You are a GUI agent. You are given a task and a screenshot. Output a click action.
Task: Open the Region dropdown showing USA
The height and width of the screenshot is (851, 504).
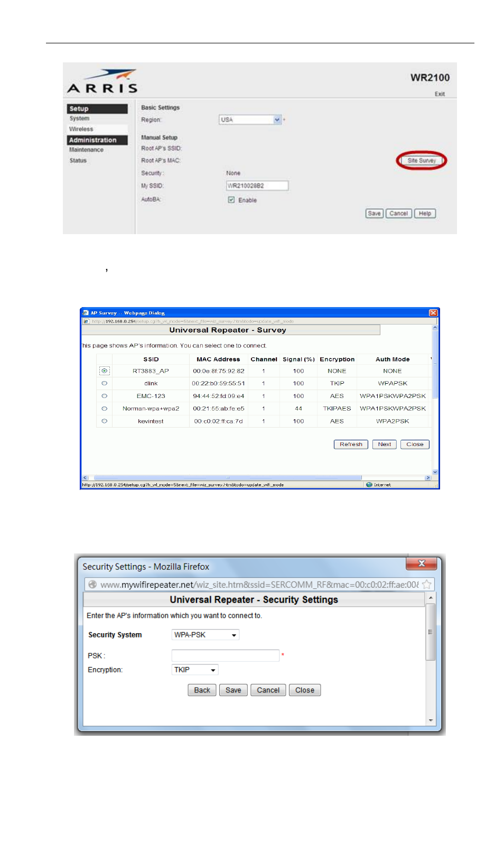coord(250,120)
